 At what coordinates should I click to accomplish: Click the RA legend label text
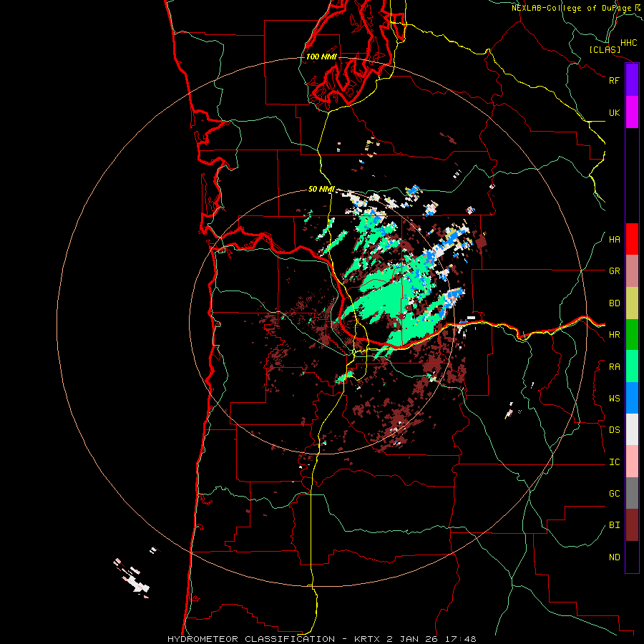pos(614,367)
